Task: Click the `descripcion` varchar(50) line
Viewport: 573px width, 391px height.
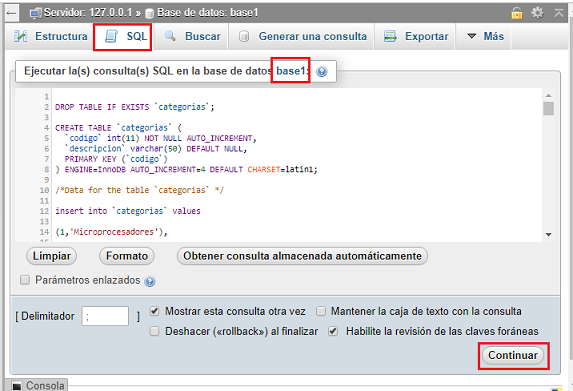Action: pos(156,149)
